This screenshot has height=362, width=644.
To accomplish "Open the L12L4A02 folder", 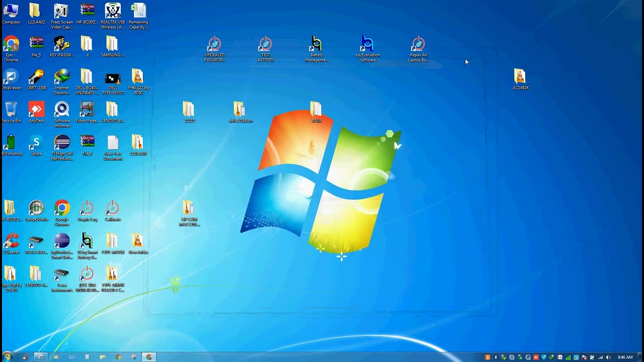I will [x=36, y=14].
